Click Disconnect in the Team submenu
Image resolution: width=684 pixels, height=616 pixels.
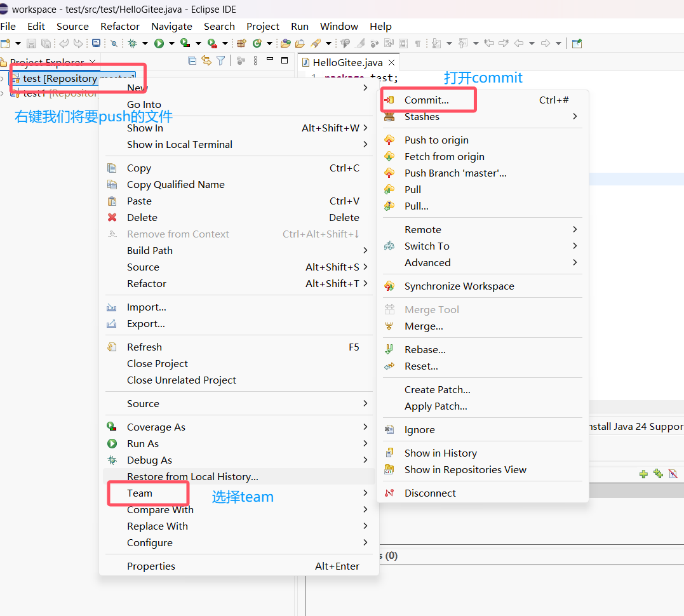click(x=483, y=493)
